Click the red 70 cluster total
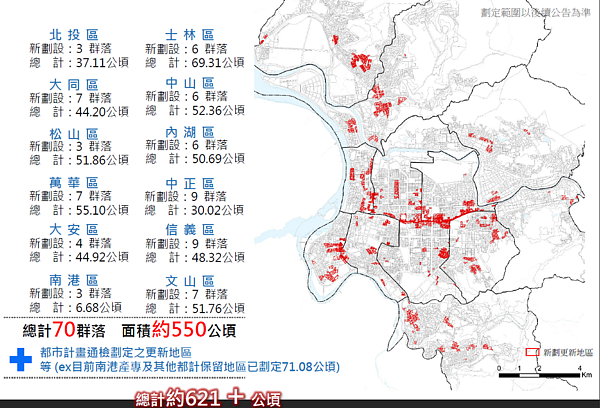This screenshot has height=408, width=600. point(64,330)
